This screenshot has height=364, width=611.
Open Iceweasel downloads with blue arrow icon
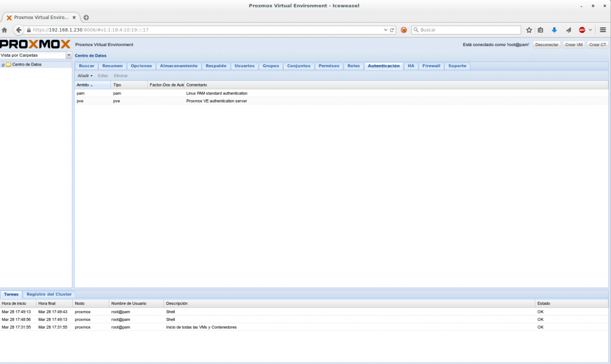[x=554, y=29]
